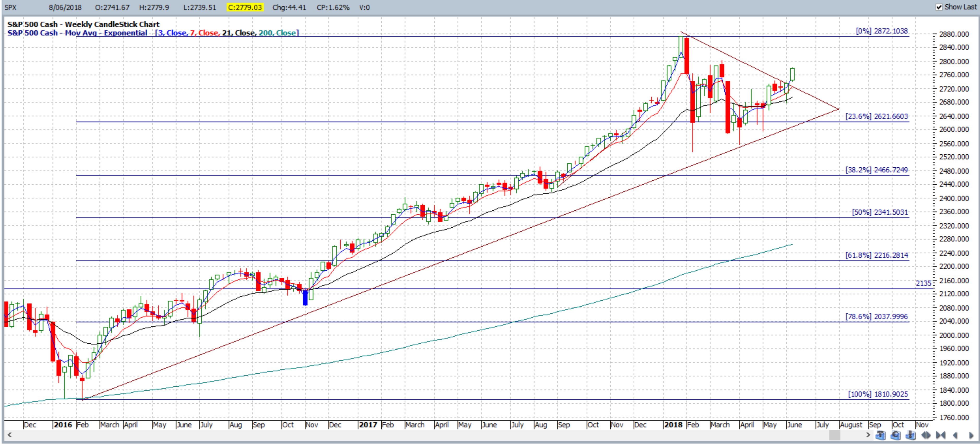Click the CP:1.62% value
The width and height of the screenshot is (980, 444).
coord(333,7)
